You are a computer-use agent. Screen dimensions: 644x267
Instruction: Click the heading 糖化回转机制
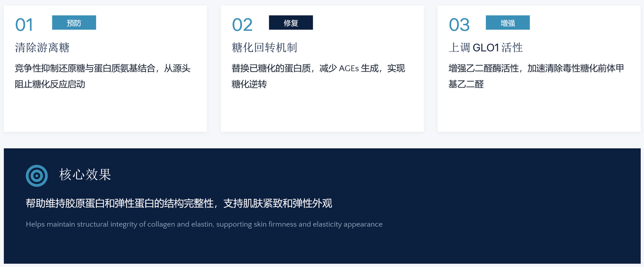pos(264,47)
